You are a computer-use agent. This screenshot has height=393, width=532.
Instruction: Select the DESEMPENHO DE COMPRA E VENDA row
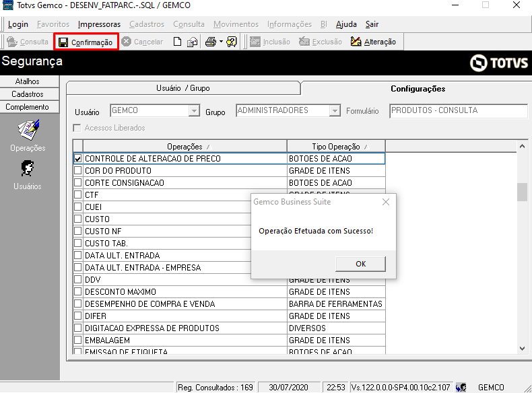(229, 303)
